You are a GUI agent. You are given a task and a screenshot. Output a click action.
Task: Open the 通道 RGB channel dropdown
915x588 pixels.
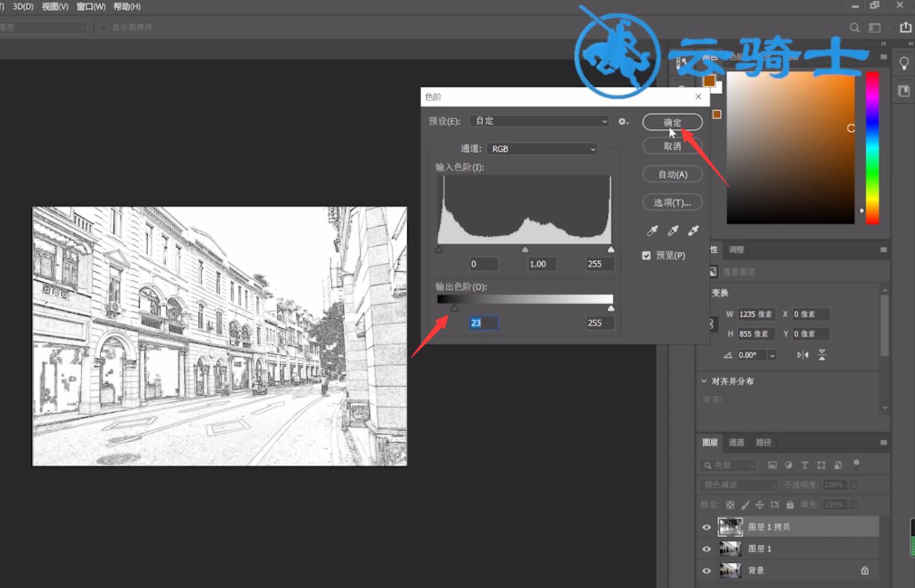tap(542, 149)
